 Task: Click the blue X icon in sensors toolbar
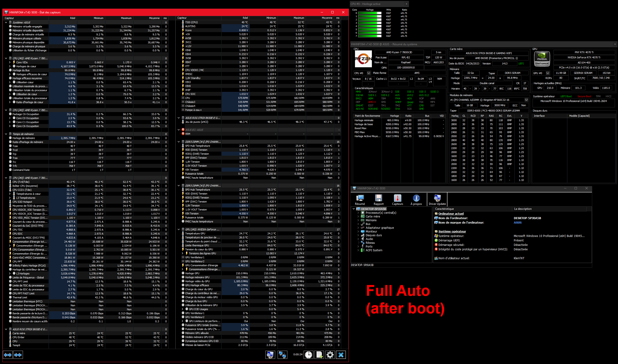pos(341,355)
